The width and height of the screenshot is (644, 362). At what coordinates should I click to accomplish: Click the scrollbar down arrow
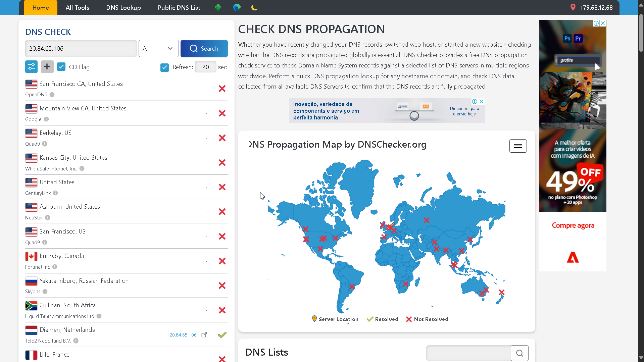[641, 358]
